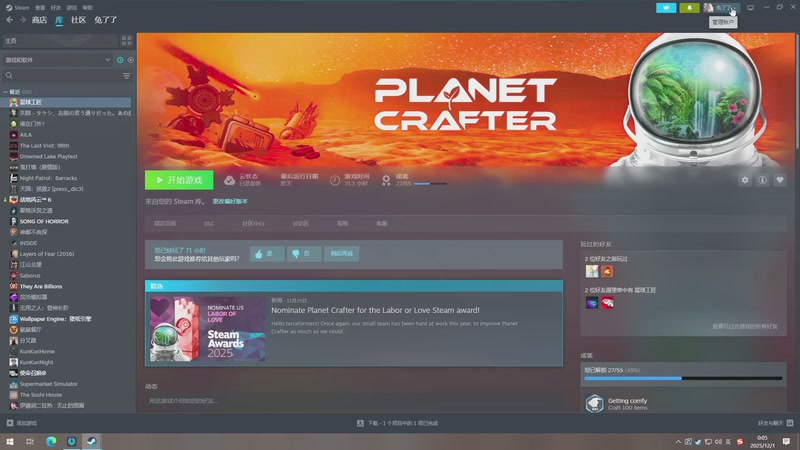This screenshot has height=450, width=800.
Task: Open the green notifications bell
Action: coord(689,8)
